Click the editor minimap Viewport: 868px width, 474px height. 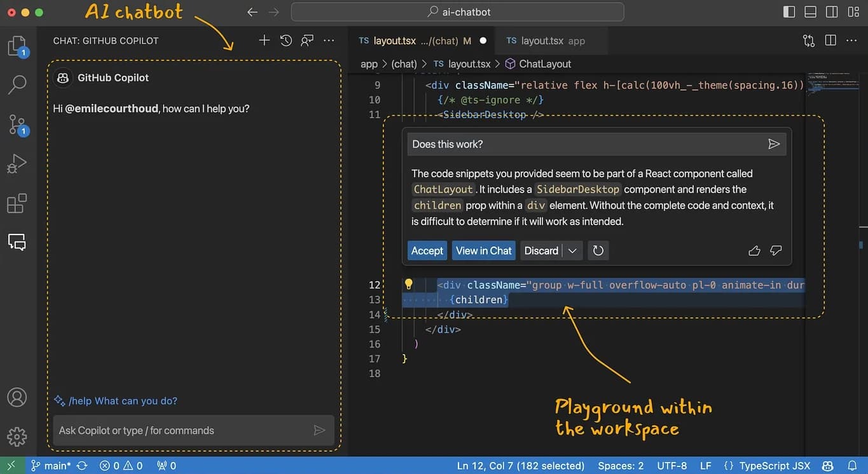[x=832, y=86]
